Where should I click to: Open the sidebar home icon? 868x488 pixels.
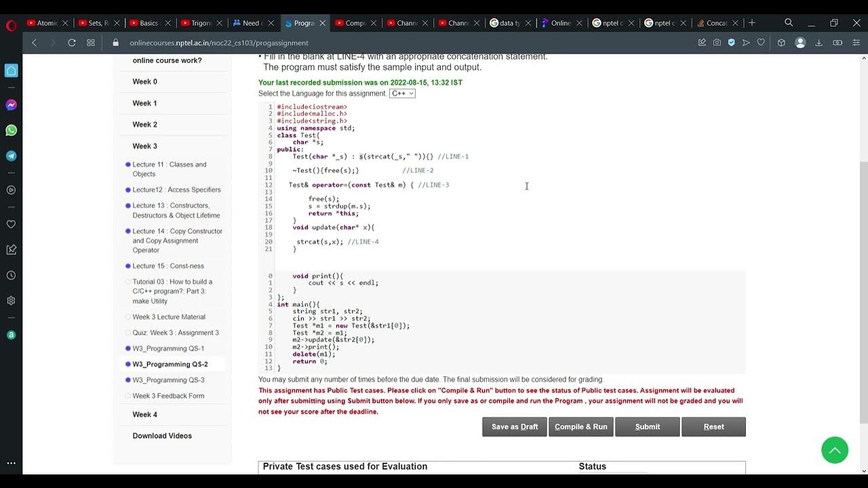click(x=12, y=70)
